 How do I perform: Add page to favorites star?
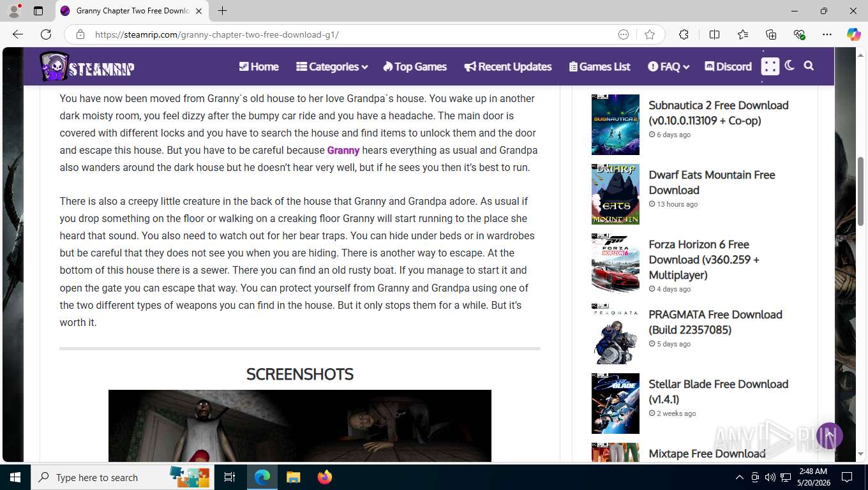(x=650, y=34)
